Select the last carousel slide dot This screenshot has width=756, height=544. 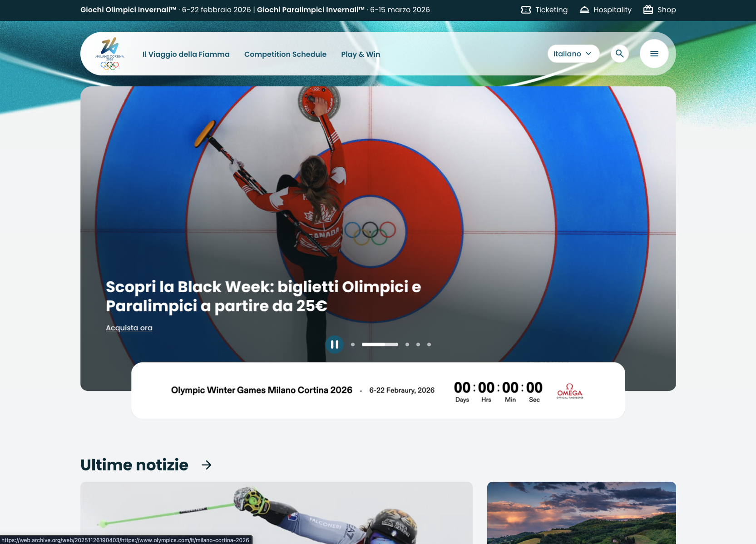(429, 344)
